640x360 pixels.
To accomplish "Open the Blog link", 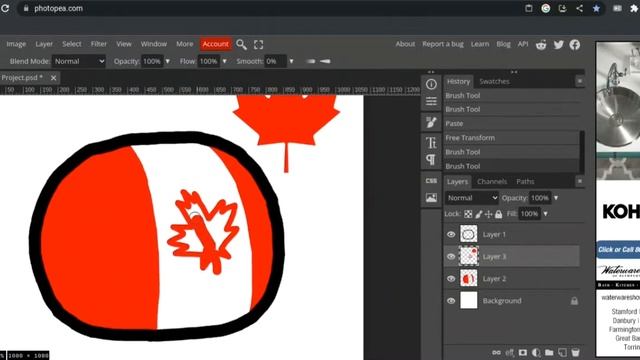I will 503,44.
